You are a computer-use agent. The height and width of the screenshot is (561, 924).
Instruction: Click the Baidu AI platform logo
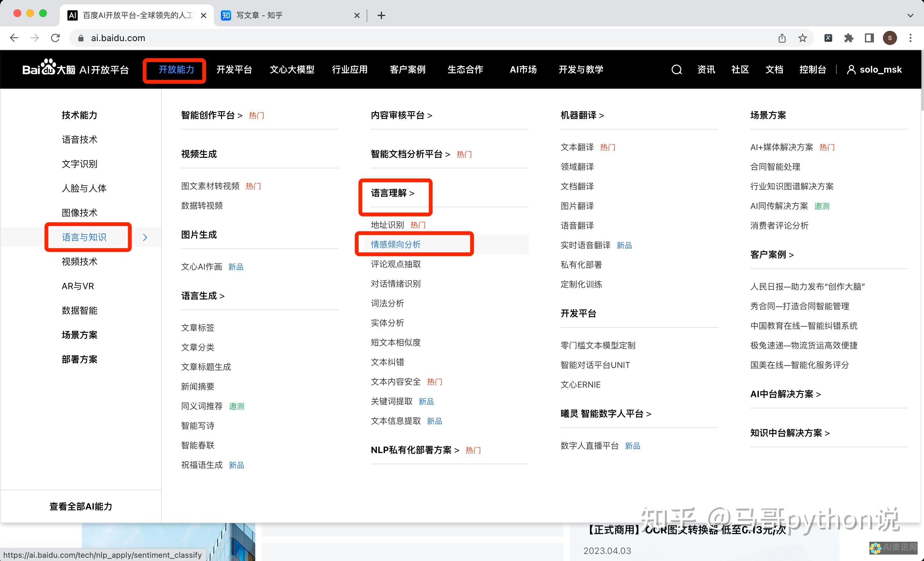pos(75,68)
